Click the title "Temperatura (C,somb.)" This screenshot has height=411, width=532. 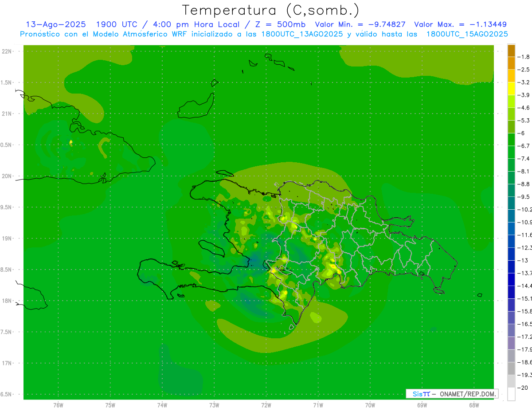[271, 11]
